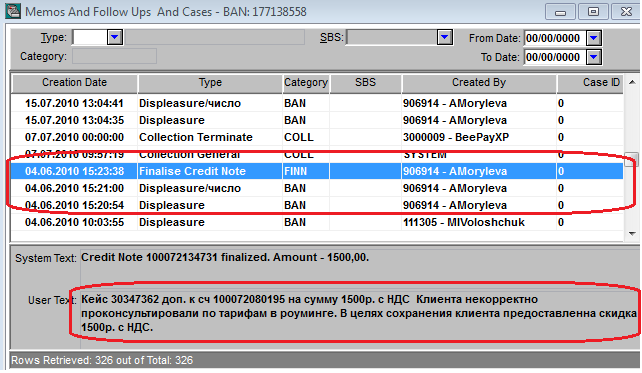
Task: Select the Collection Terminate row
Action: pyautogui.click(x=317, y=137)
